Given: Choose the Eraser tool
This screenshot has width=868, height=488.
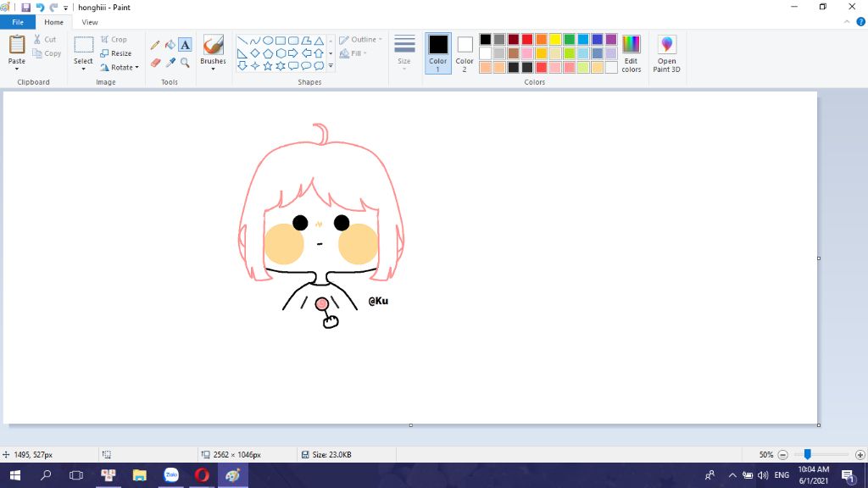Looking at the screenshot, I should 155,63.
